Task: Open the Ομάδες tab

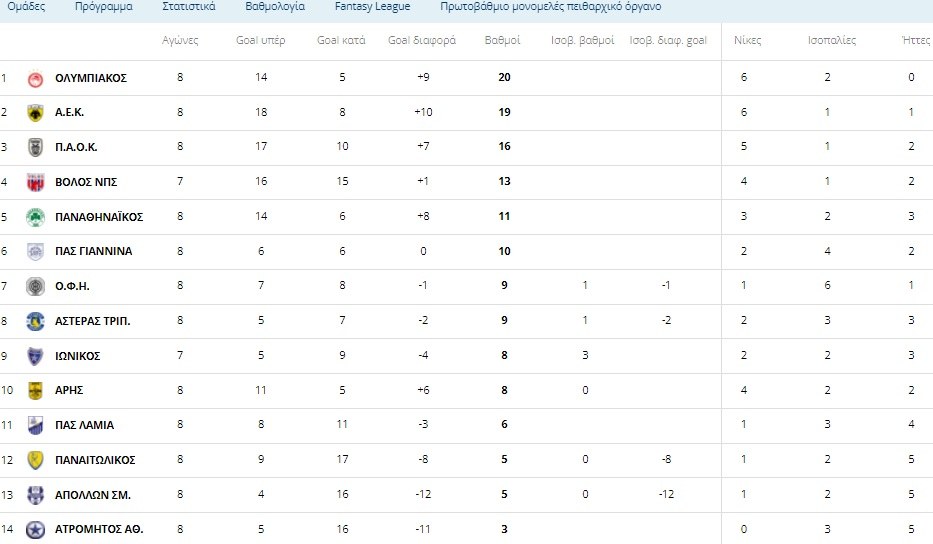Action: [x=26, y=7]
